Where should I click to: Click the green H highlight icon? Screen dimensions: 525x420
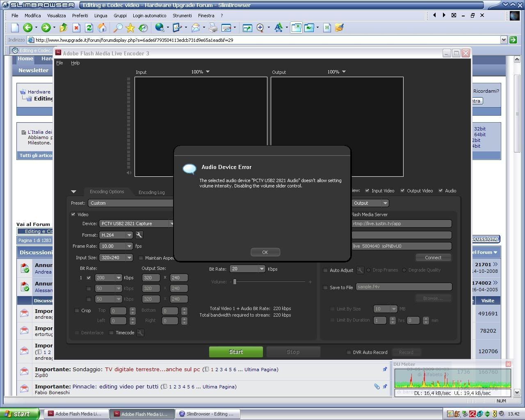[327, 27]
